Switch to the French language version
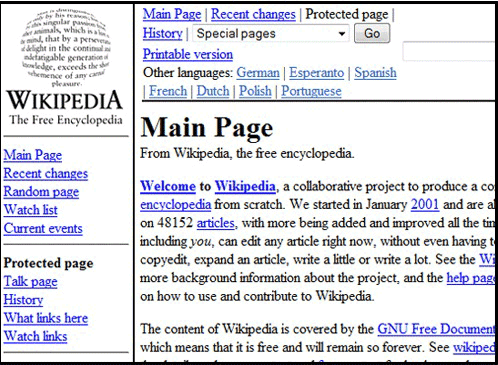 tap(168, 91)
